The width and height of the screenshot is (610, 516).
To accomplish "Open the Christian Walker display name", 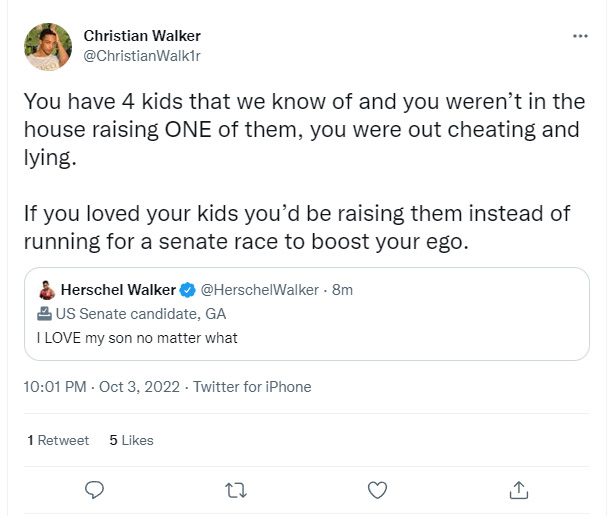I will pyautogui.click(x=142, y=36).
